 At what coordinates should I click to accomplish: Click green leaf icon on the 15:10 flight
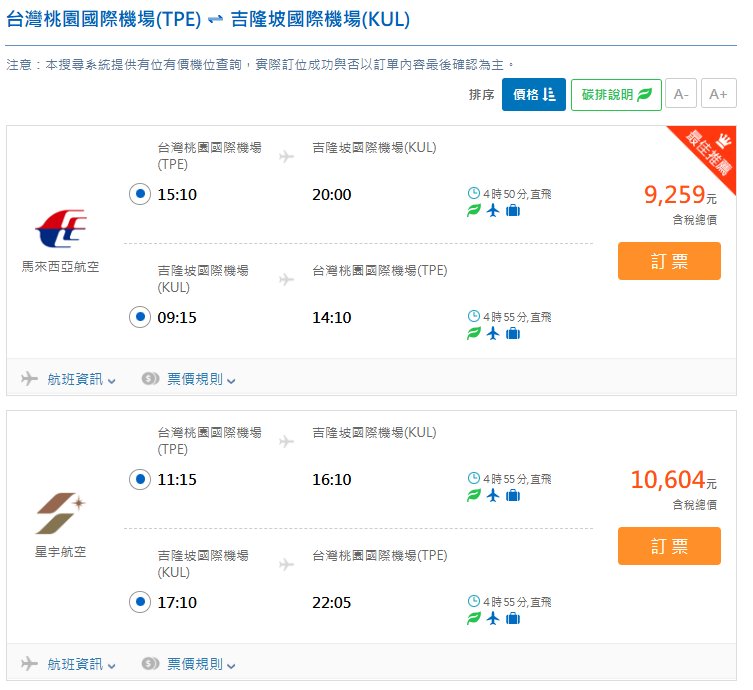pos(474,210)
